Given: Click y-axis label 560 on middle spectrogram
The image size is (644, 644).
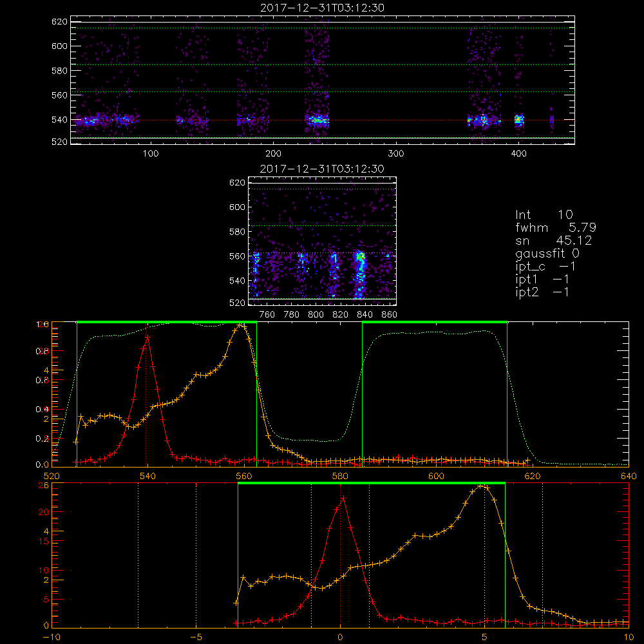Looking at the screenshot, I should tap(237, 256).
